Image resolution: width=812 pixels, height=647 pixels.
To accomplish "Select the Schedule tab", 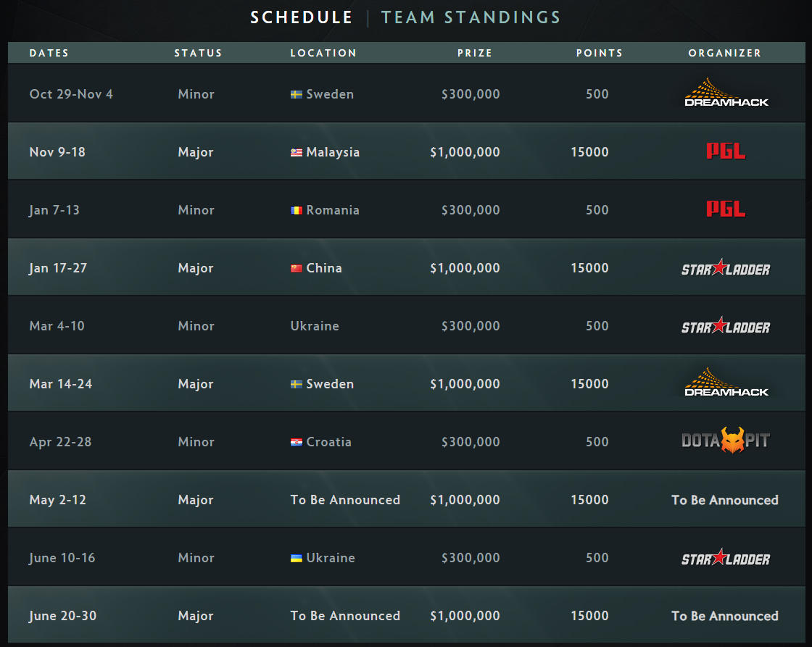I will tap(302, 17).
